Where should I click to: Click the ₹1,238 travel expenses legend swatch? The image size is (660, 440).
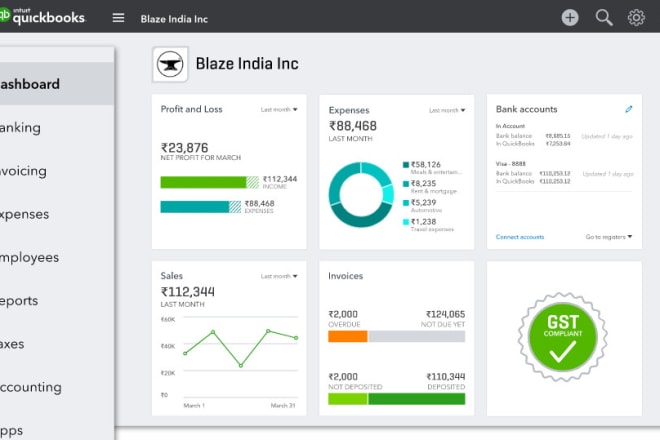pyautogui.click(x=406, y=222)
